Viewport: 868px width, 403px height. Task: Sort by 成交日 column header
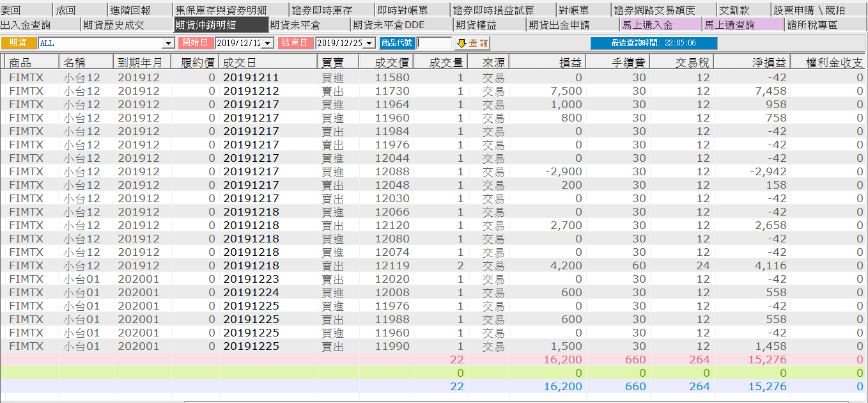[269, 62]
